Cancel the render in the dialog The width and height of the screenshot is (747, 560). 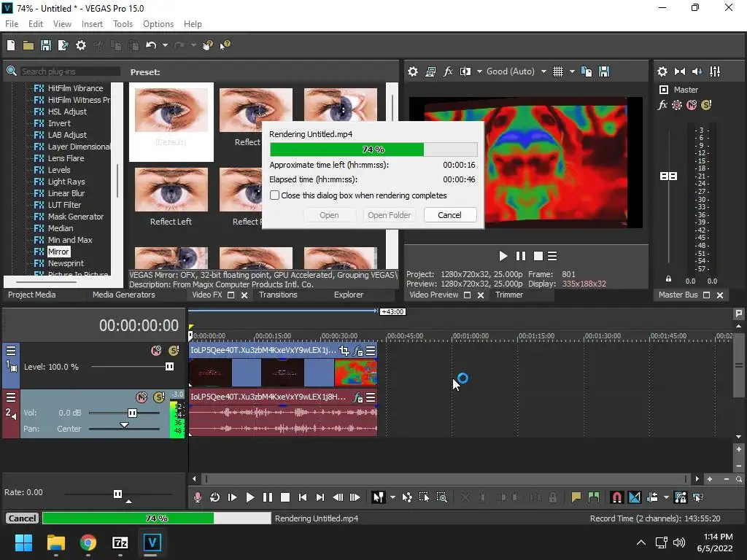(449, 215)
